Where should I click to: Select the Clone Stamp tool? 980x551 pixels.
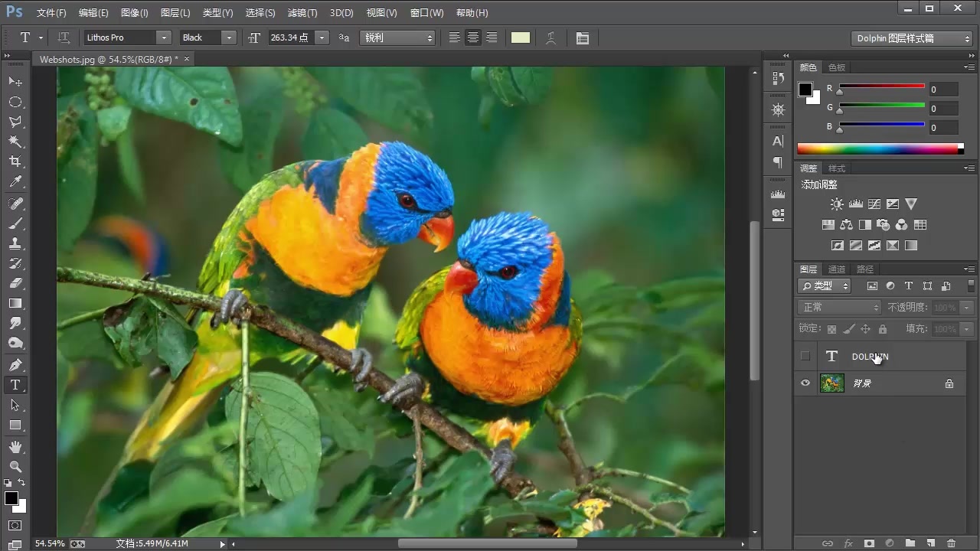point(15,243)
